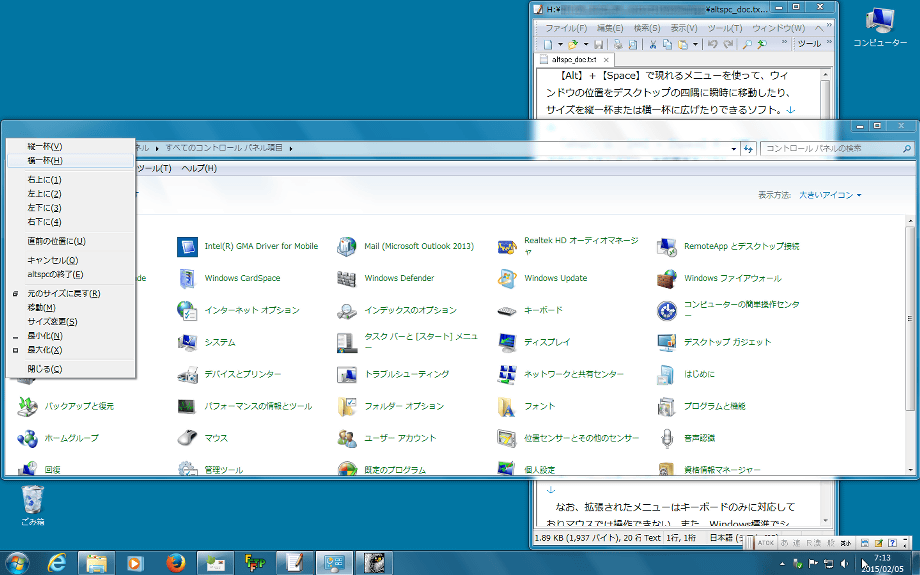This screenshot has width=920, height=575.
Task: Open ファイル(F) menu in text editor
Action: point(566,28)
